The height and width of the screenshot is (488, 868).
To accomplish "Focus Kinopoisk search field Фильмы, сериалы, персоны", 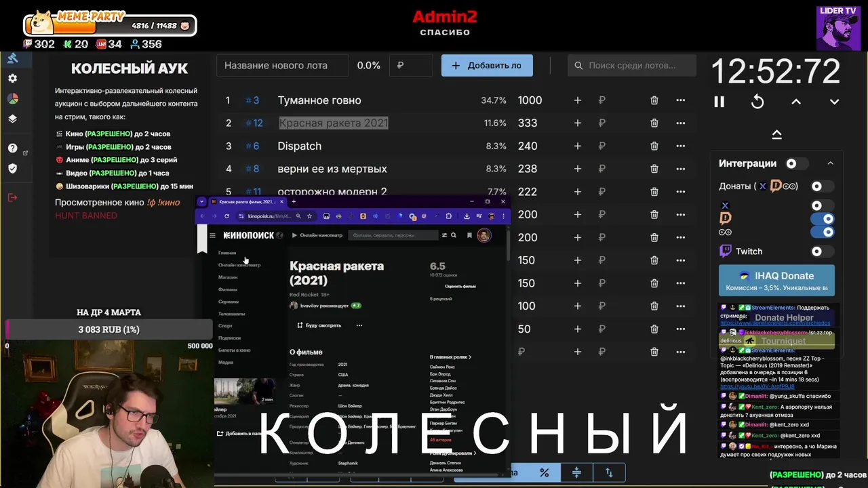I will (393, 235).
